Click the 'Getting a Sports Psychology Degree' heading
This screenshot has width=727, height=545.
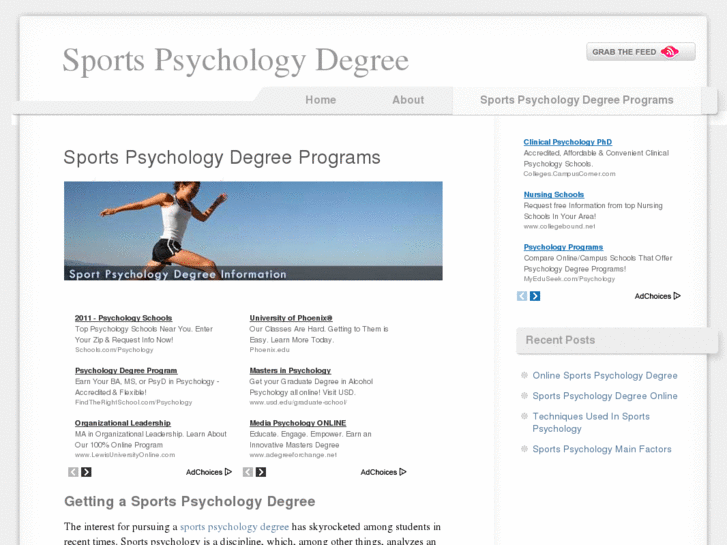[x=190, y=501]
